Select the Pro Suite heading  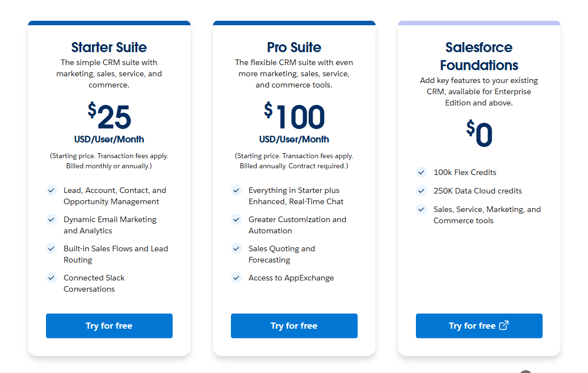[294, 47]
